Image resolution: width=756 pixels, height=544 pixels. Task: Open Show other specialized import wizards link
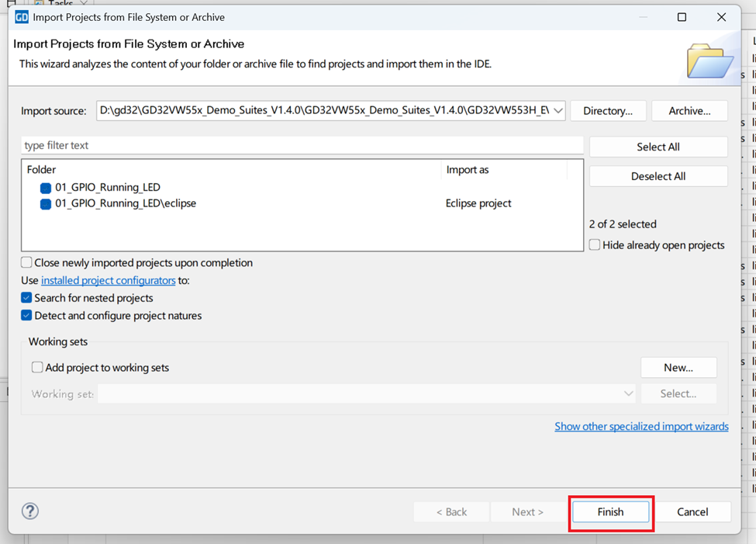tap(641, 426)
